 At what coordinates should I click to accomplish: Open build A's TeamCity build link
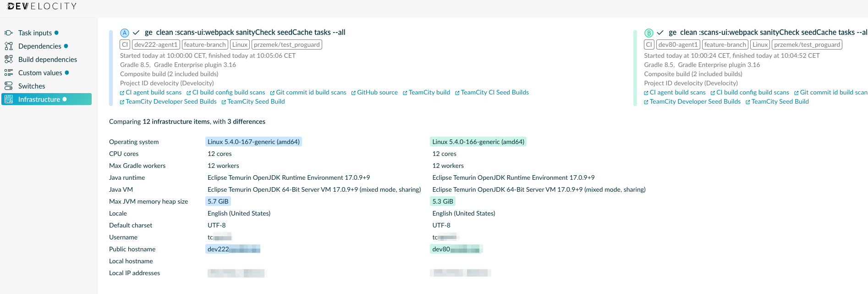coord(429,93)
